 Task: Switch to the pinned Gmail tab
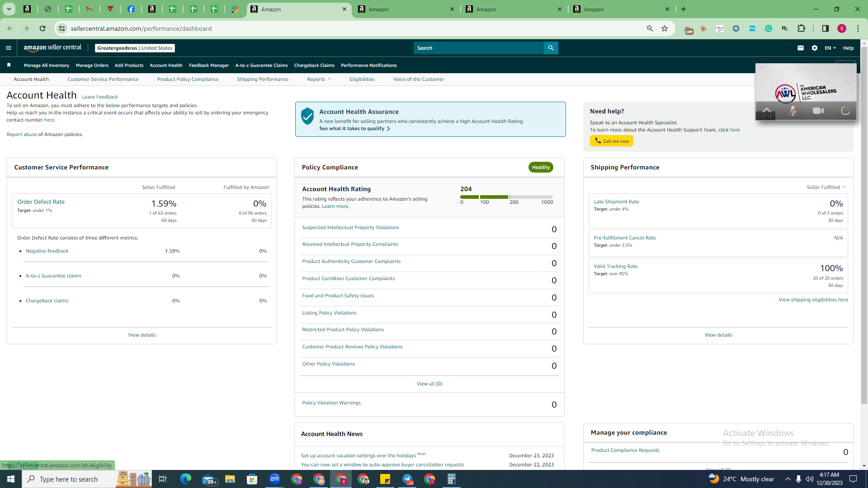90,9
